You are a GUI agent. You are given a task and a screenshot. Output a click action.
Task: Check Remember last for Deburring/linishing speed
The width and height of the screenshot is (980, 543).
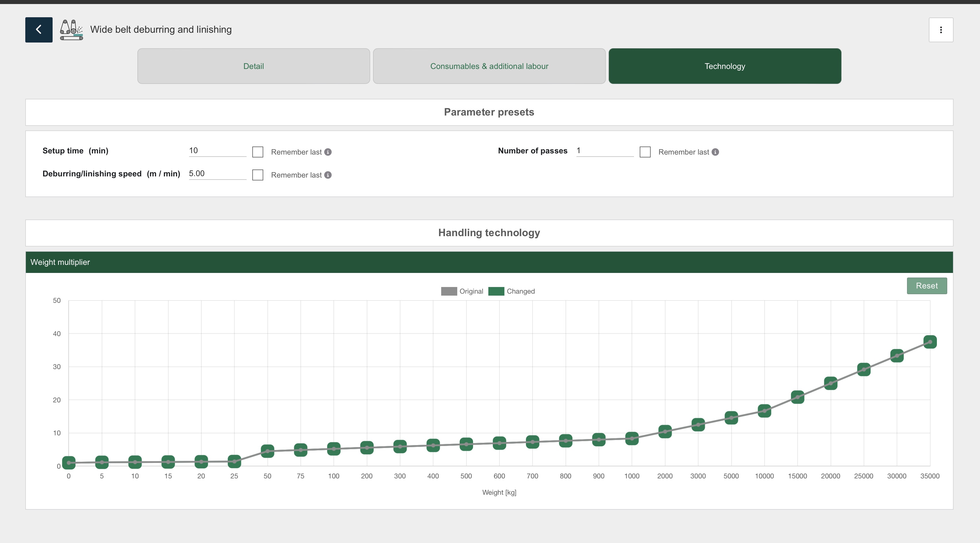pos(258,175)
